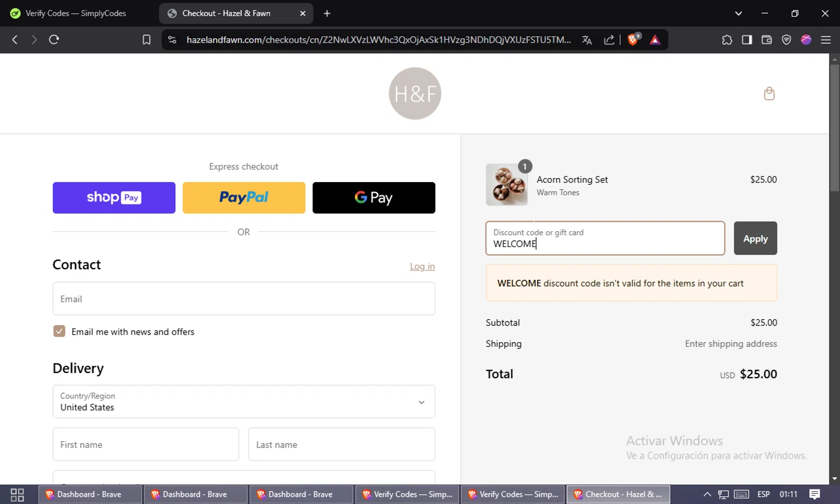This screenshot has width=840, height=504.
Task: Select the Express checkout heading
Action: (244, 167)
